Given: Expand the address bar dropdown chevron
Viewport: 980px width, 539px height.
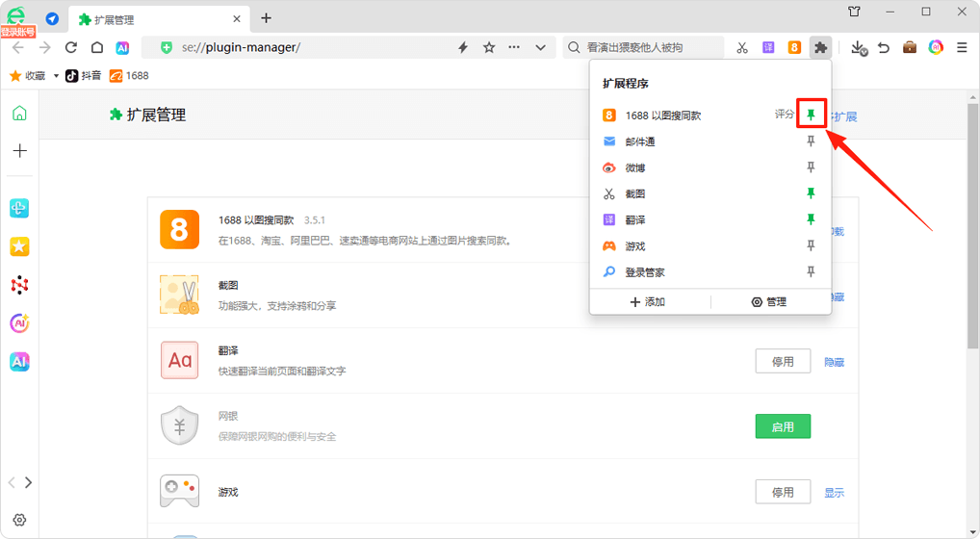Looking at the screenshot, I should tap(540, 47).
